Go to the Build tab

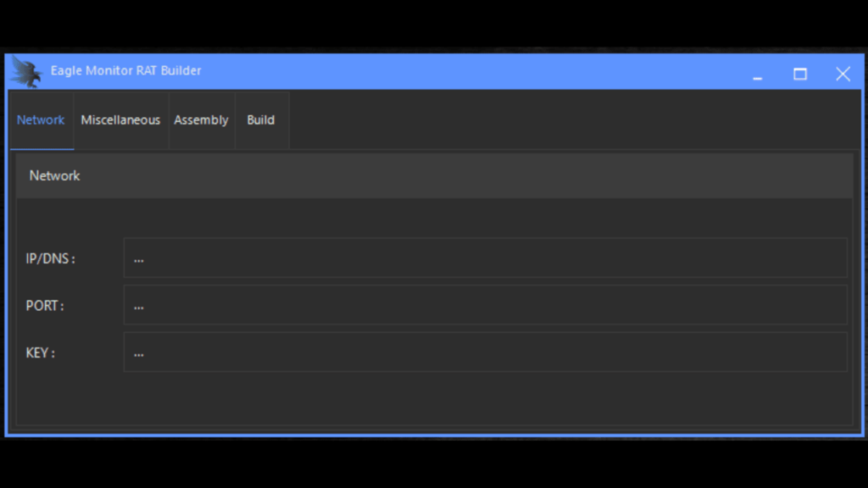[261, 120]
